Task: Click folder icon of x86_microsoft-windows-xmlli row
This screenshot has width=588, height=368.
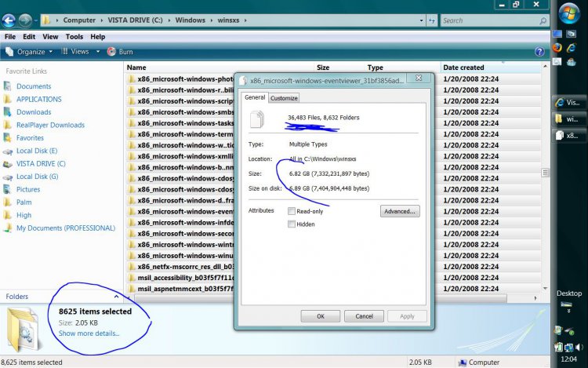Action: [x=131, y=156]
